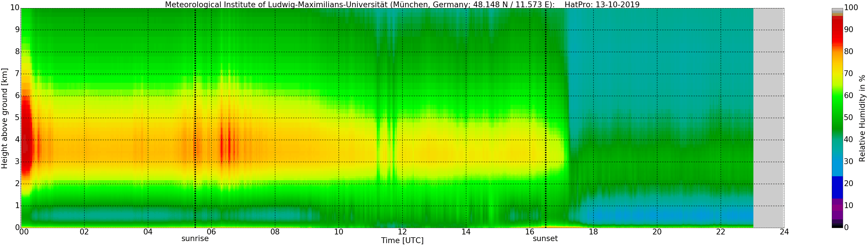
Task: Click the "00" tick label on the time axis
Action: tap(23, 232)
